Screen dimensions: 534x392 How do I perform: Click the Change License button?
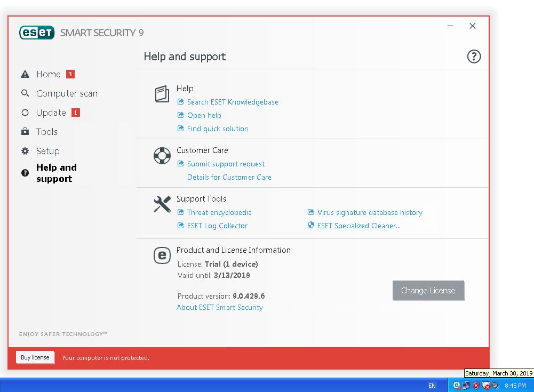point(428,291)
